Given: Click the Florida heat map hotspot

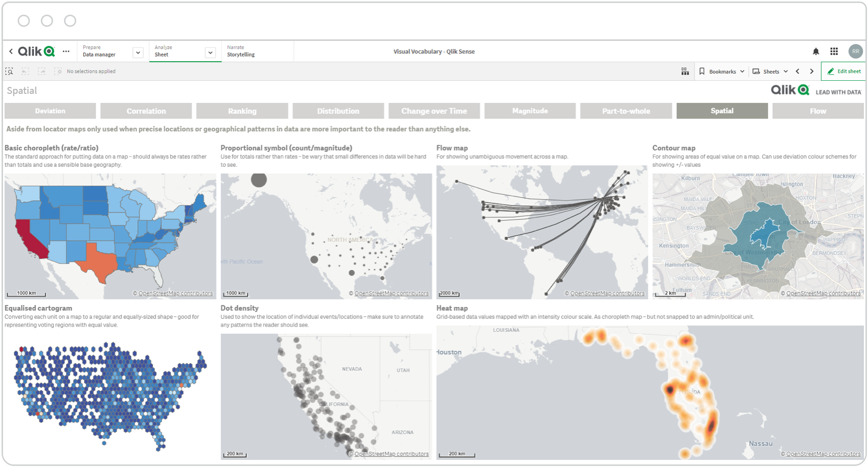Looking at the screenshot, I should (x=711, y=426).
